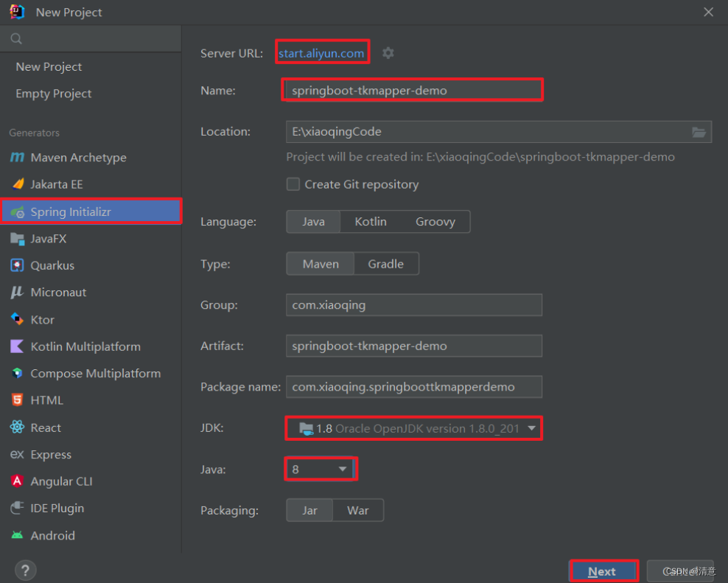Image resolution: width=728 pixels, height=583 pixels.
Task: Click the Micronaut mu icon
Action: (17, 292)
